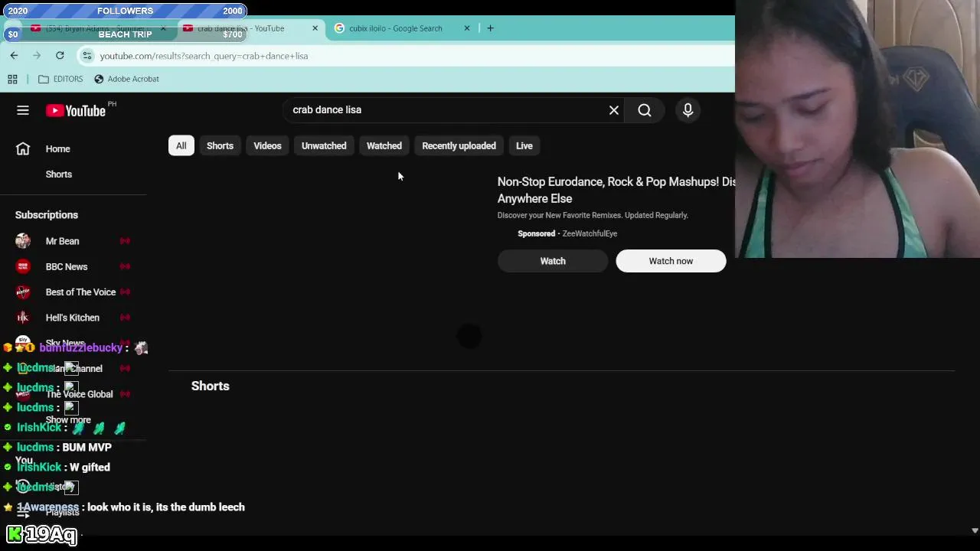The image size is (980, 551).
Task: Click the Watch now button
Action: click(671, 261)
